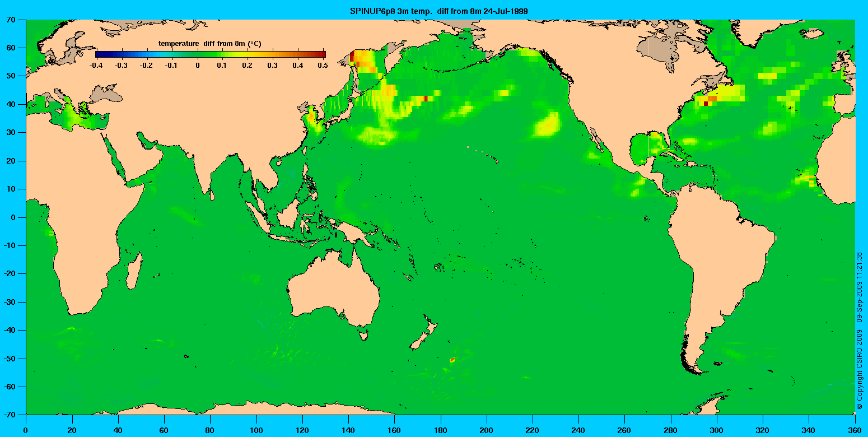Click the longitude axis label '200'
Viewport: 868px width, 437px height.
point(486,431)
